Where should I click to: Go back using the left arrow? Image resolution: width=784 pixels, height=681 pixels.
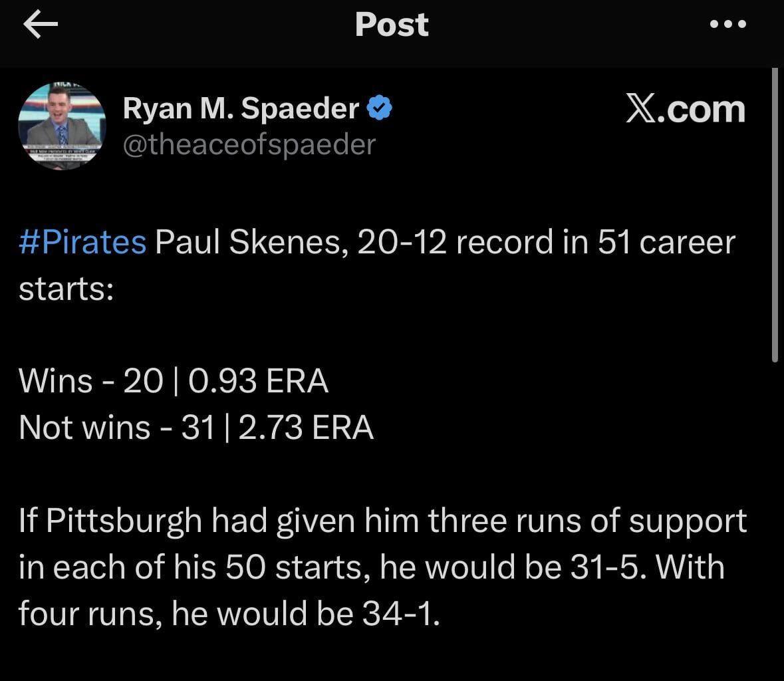click(40, 25)
